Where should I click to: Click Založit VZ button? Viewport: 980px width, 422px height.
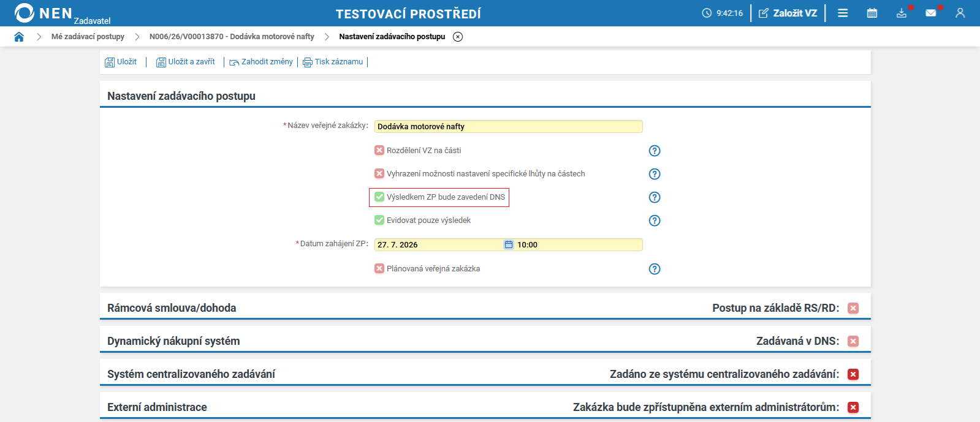pyautogui.click(x=788, y=13)
